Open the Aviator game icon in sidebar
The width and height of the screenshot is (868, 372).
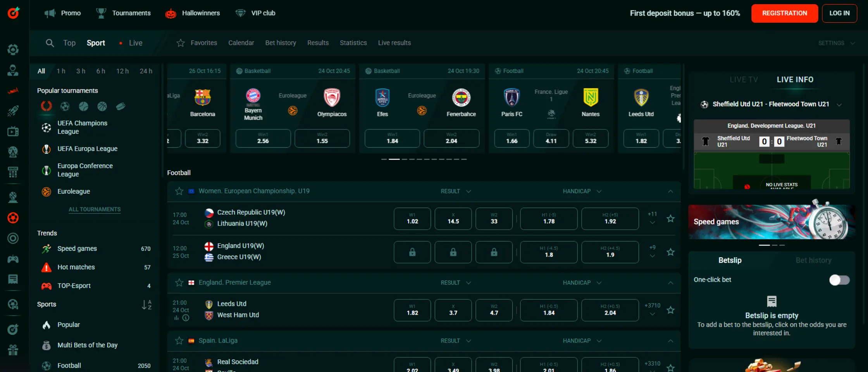pyautogui.click(x=13, y=91)
